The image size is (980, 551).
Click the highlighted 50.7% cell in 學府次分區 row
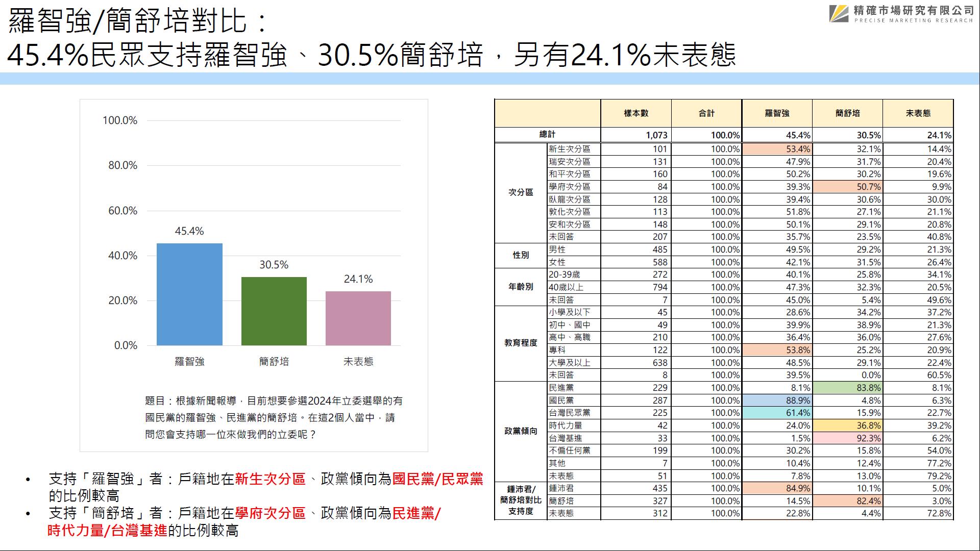pyautogui.click(x=847, y=187)
